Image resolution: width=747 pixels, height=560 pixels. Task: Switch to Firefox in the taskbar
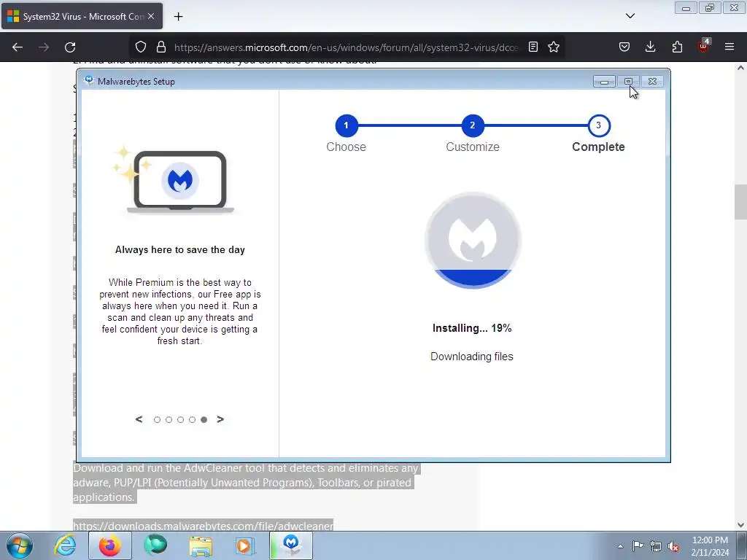coord(109,545)
